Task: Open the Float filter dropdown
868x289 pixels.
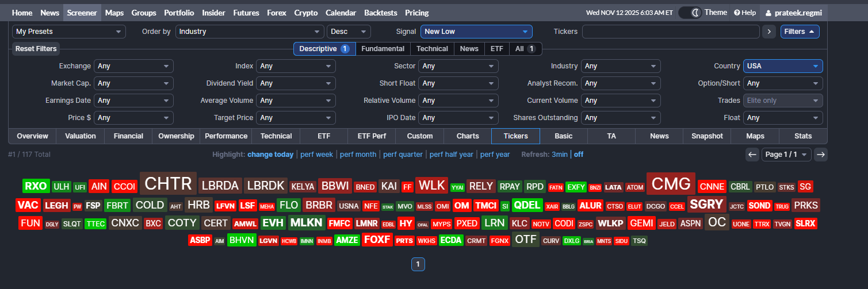Action: point(783,118)
